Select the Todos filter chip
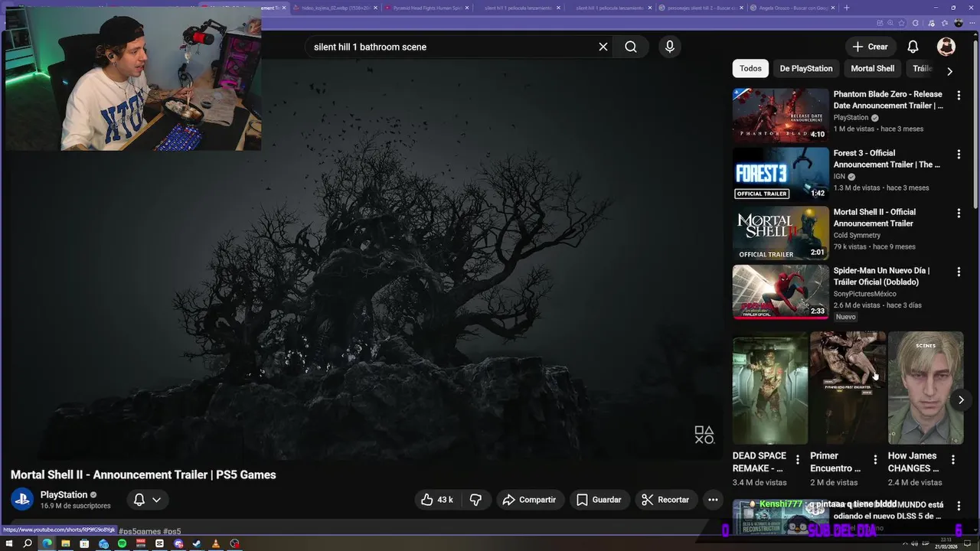 pos(750,68)
